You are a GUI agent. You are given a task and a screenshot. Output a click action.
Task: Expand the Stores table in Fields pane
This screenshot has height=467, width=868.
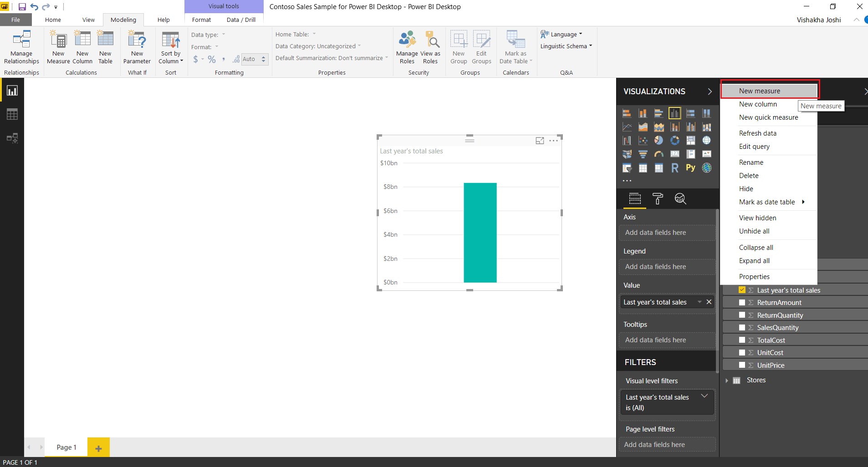coord(727,380)
